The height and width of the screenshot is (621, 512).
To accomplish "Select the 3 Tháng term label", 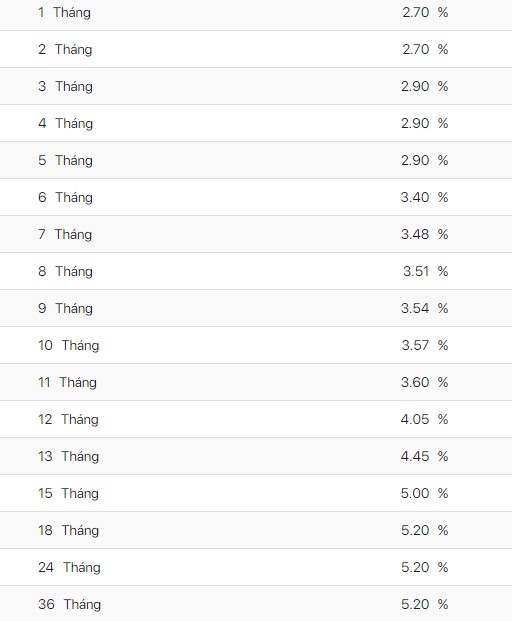I will click(65, 87).
